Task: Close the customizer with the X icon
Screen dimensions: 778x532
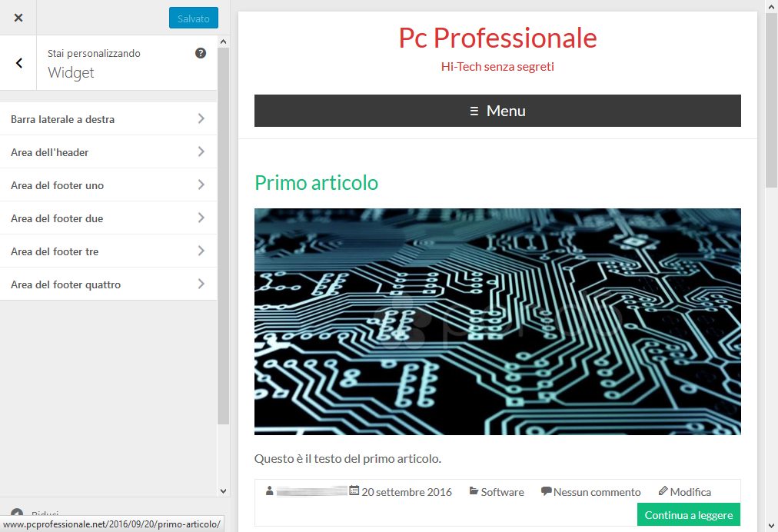Action: (x=18, y=18)
